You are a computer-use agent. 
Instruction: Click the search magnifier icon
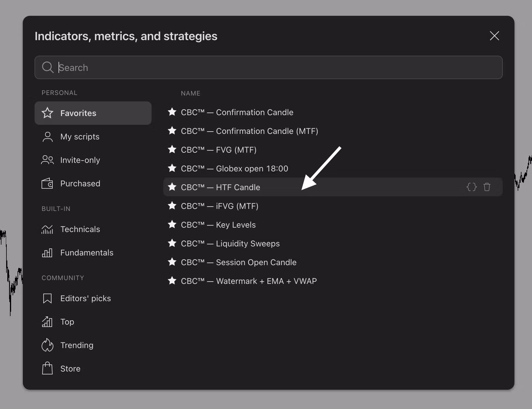pyautogui.click(x=47, y=67)
